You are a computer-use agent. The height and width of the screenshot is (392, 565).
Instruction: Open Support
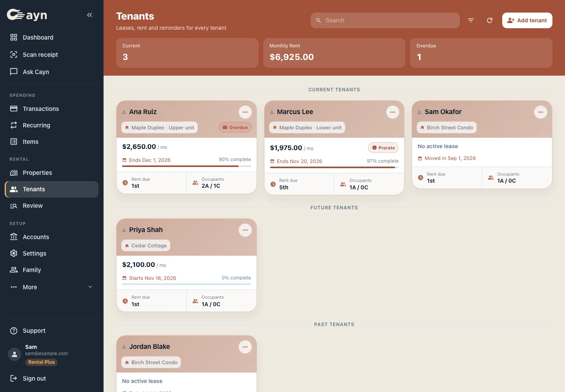point(52,330)
